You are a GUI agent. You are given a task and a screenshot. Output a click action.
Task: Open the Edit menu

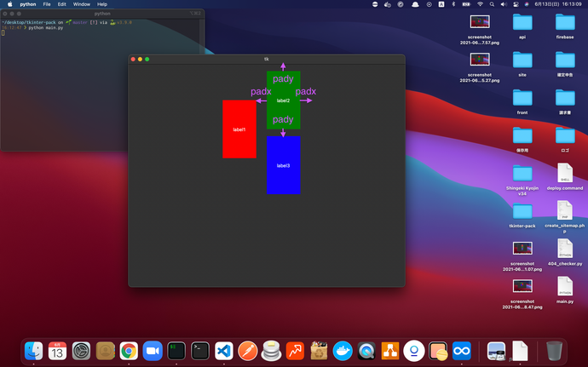[62, 4]
